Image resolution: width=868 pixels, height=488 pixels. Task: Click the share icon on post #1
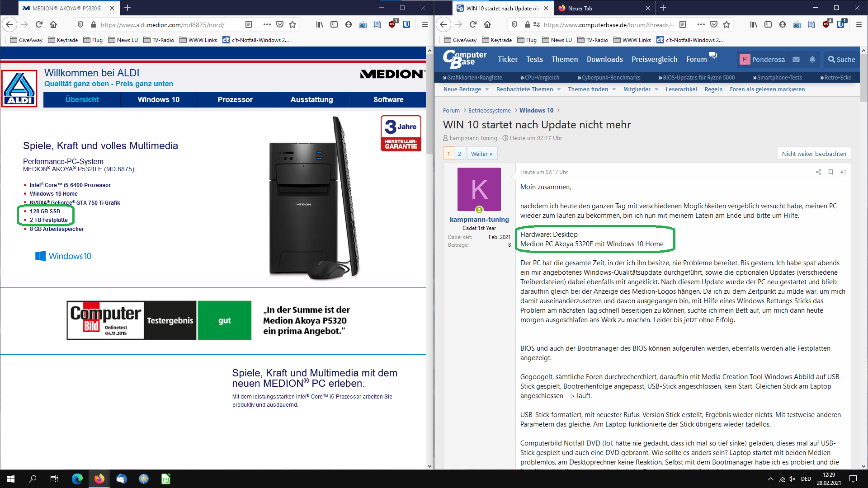[x=818, y=172]
